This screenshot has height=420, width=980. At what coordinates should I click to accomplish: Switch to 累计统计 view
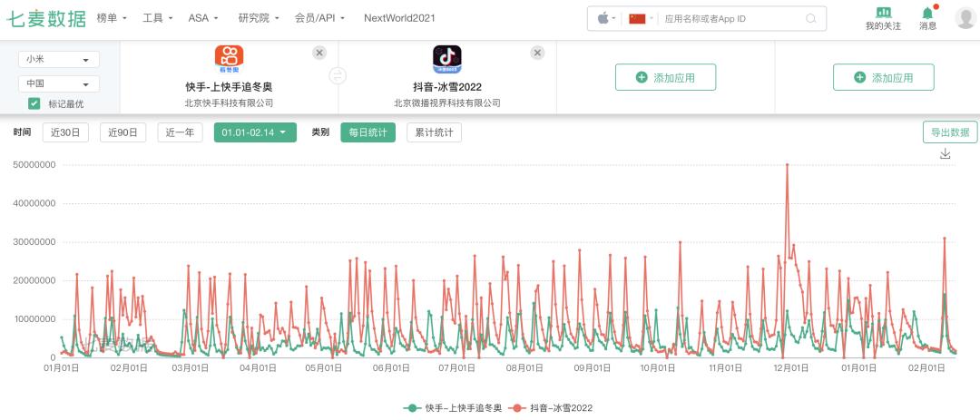click(435, 132)
